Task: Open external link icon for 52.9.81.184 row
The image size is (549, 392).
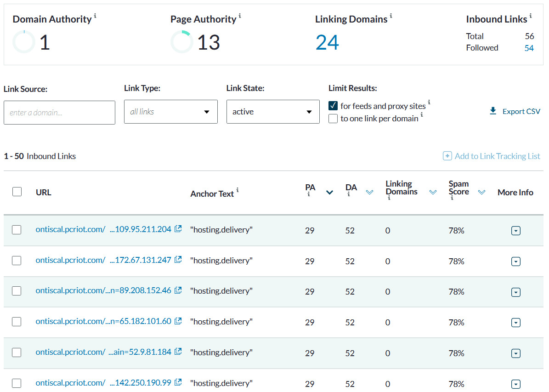Action: point(178,352)
